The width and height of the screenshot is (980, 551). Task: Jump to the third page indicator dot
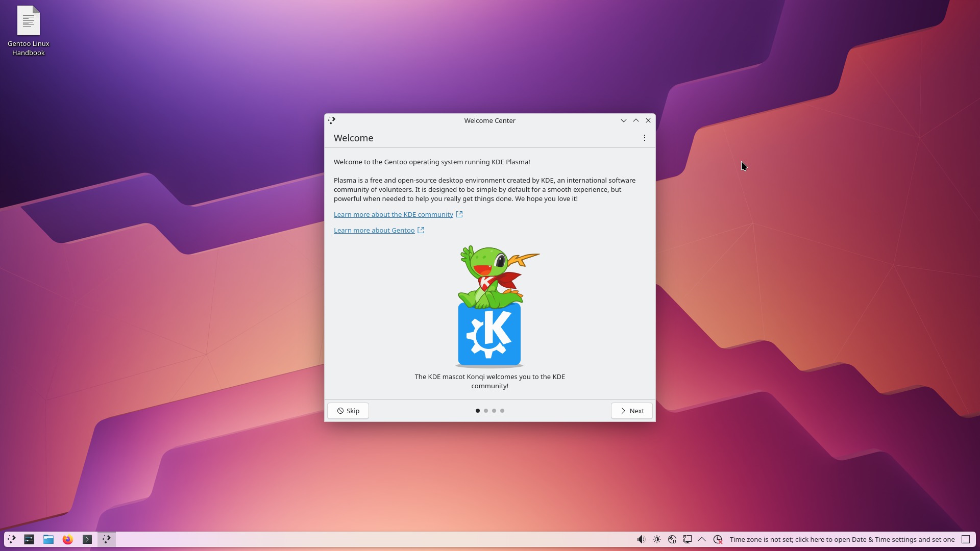point(494,411)
